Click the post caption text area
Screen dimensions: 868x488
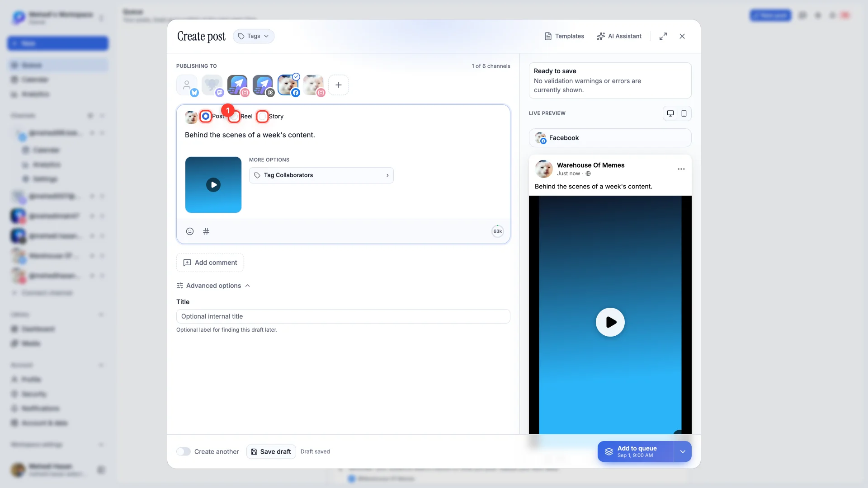click(343, 135)
